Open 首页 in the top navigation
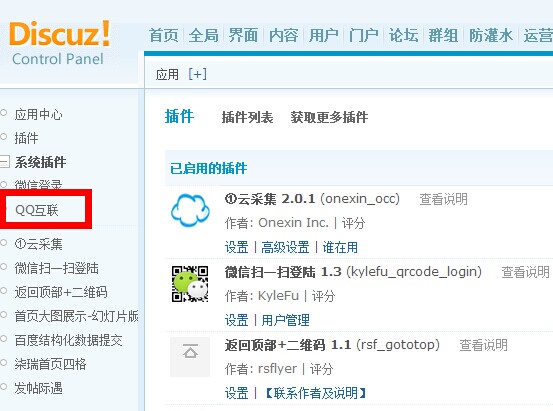The image size is (553, 411). point(163,35)
